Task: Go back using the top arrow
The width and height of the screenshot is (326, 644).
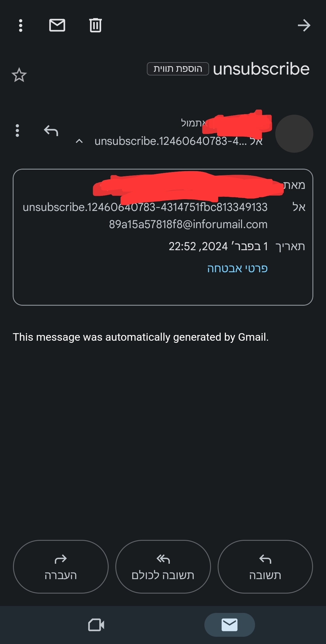Action: coord(304,25)
